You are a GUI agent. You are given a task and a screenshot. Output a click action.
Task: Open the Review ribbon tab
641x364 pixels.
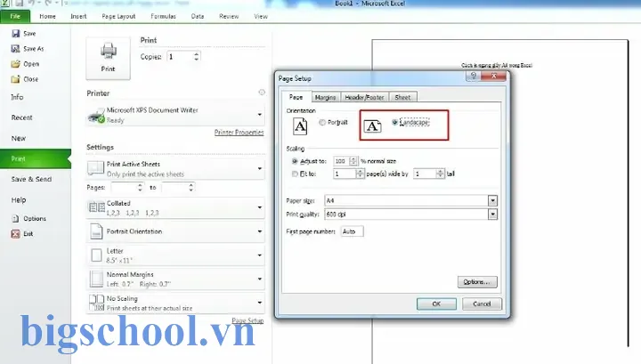click(229, 16)
